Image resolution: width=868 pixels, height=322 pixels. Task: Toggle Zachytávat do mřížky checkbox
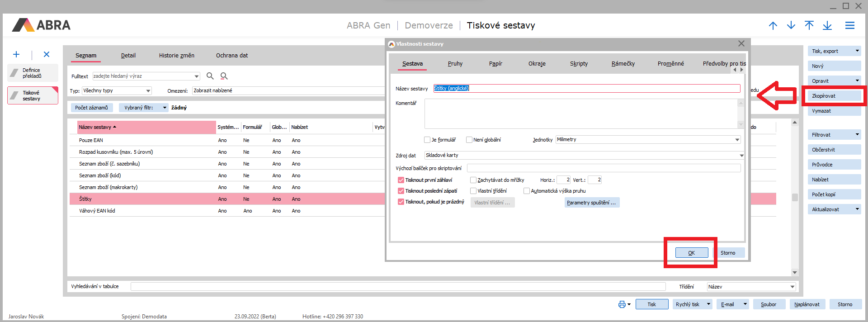[x=473, y=180]
